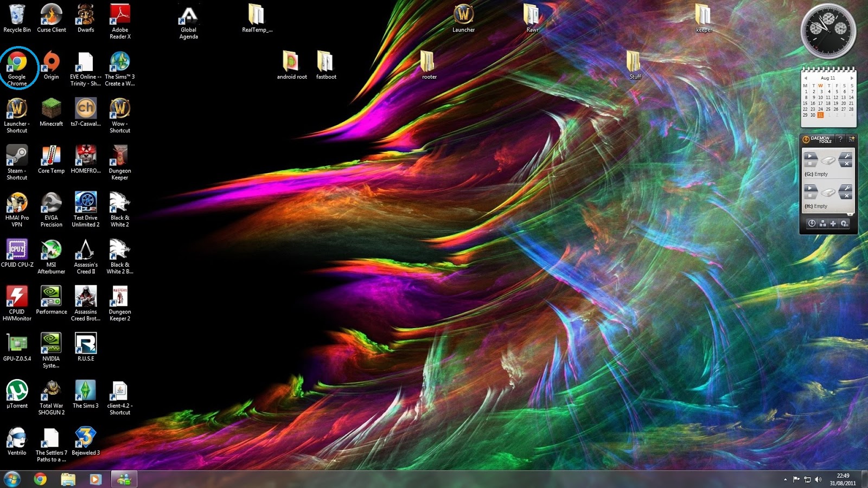Open µTorrent

point(17,390)
